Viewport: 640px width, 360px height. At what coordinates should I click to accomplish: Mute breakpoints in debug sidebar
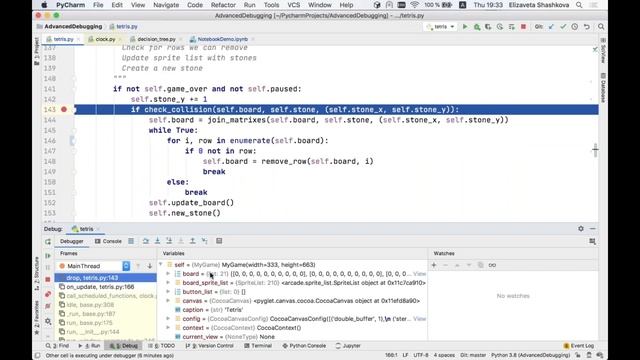click(x=48, y=306)
